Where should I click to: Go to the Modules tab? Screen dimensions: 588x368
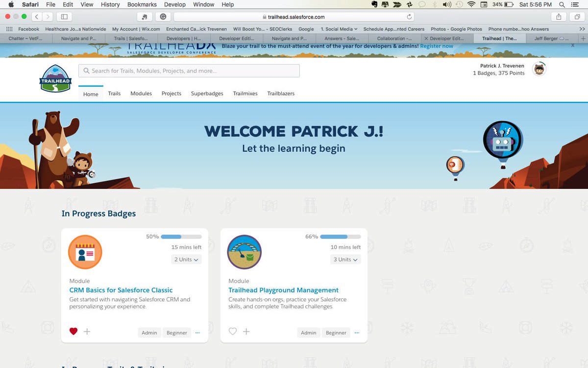click(141, 93)
